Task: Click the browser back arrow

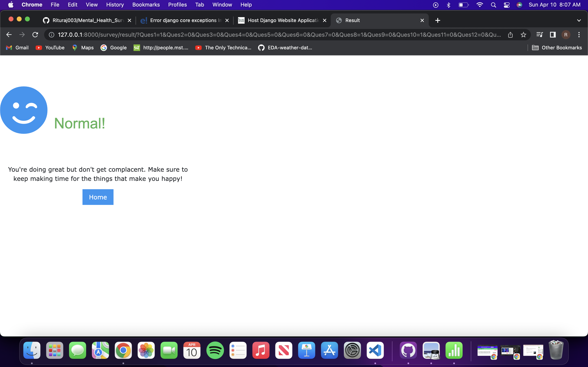Action: pos(9,35)
